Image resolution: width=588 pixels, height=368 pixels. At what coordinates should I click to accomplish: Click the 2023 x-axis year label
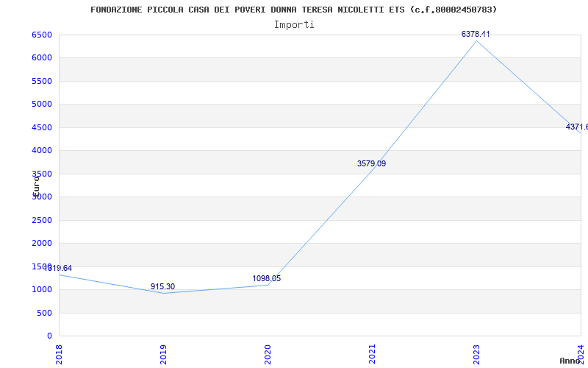tap(476, 354)
